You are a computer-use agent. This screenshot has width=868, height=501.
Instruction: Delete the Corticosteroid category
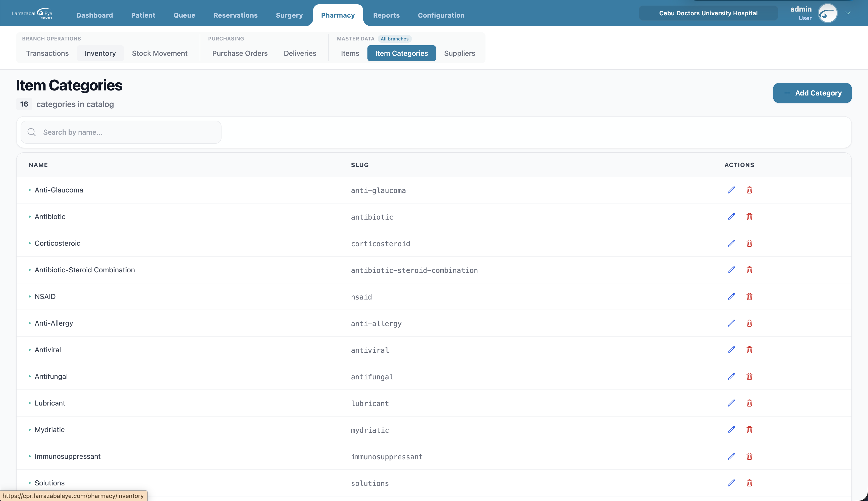coord(749,243)
